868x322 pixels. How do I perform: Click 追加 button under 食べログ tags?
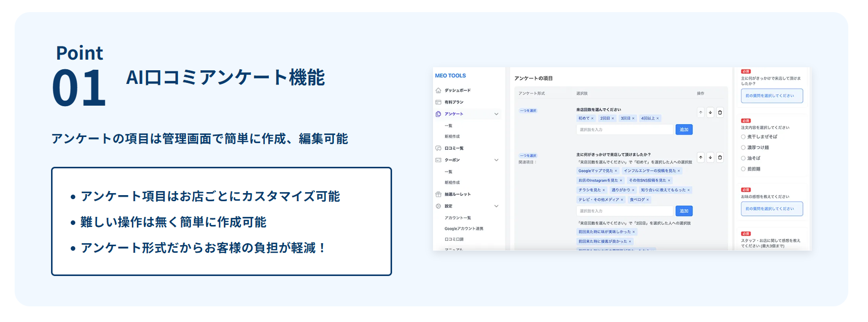point(684,211)
